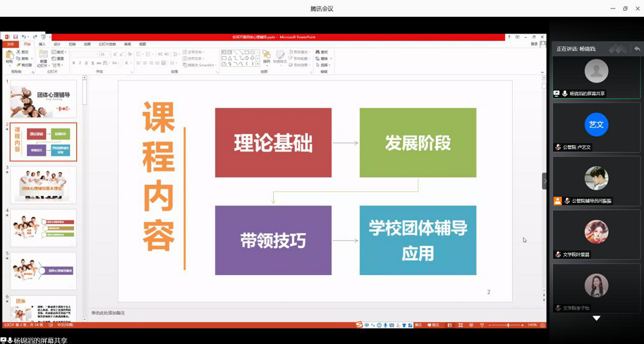644x344 pixels.
Task: Expand the Select (选择) dropdown
Action: point(324,64)
